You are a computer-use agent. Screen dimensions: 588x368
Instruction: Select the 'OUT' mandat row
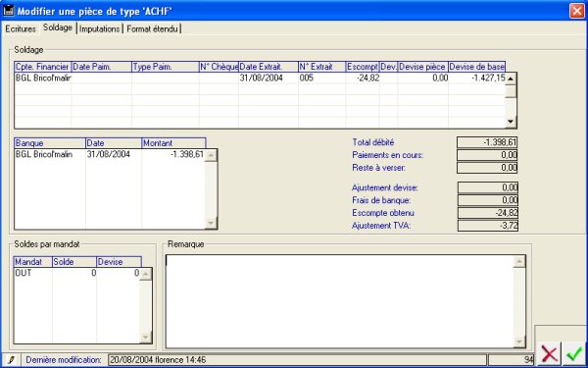(x=77, y=273)
